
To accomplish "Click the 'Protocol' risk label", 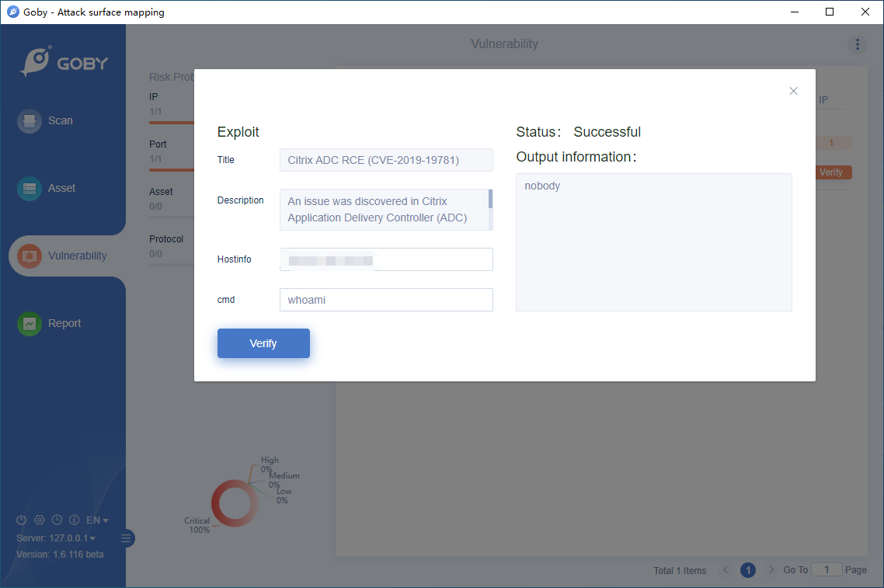I will 166,239.
